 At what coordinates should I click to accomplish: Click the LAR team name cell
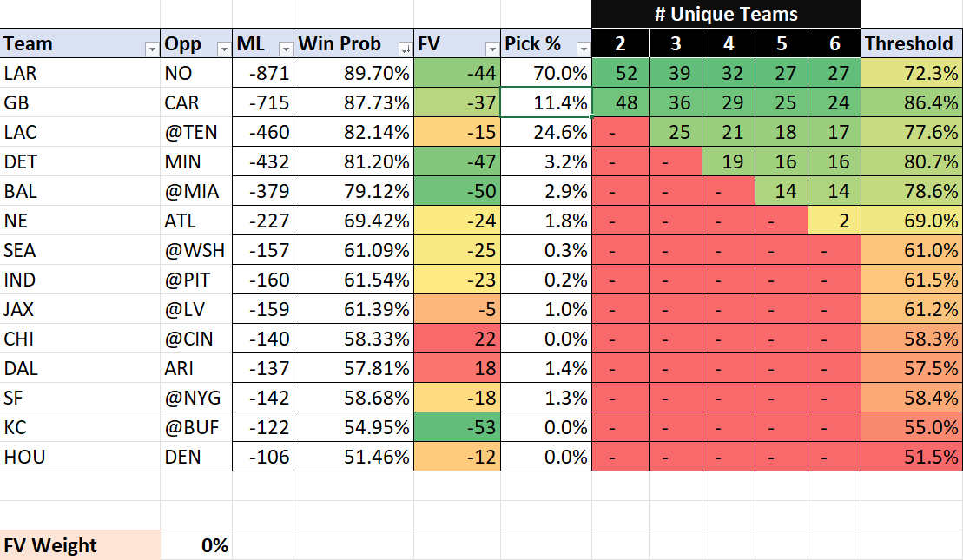80,73
